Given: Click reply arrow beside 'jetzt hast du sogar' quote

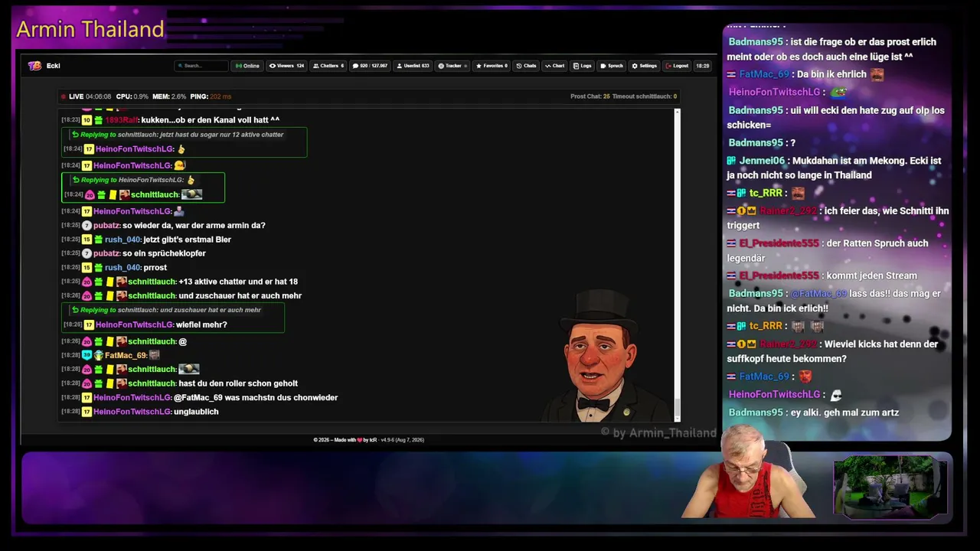Looking at the screenshot, I should (75, 135).
